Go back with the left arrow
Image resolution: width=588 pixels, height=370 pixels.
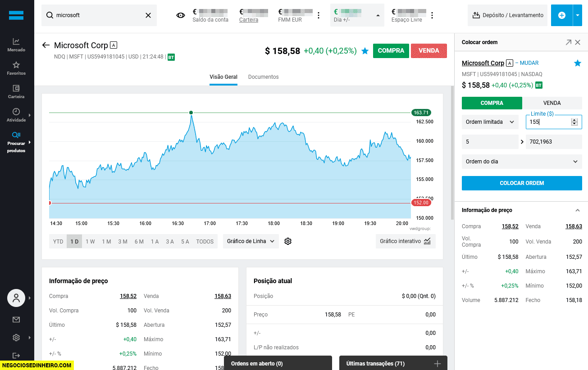[x=46, y=45]
